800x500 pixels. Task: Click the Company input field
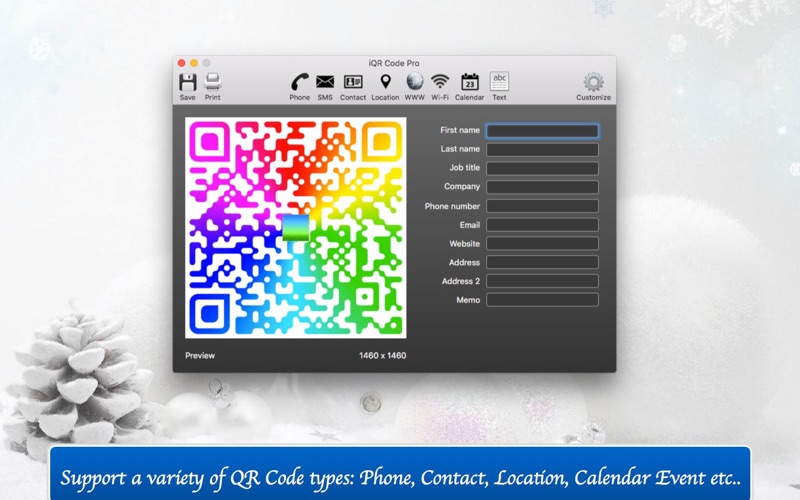click(542, 187)
